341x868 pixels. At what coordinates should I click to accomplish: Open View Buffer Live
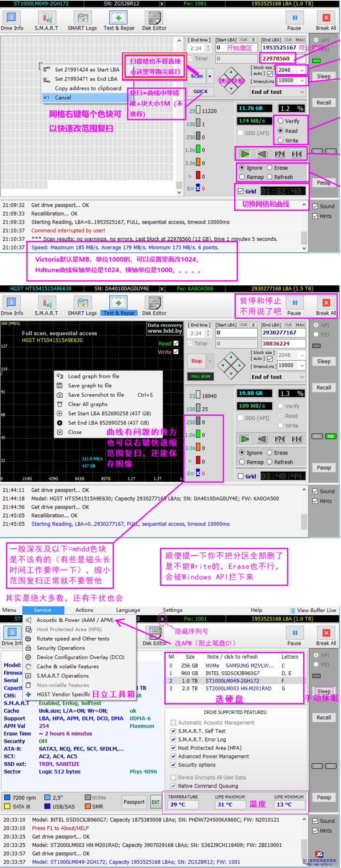(313, 610)
